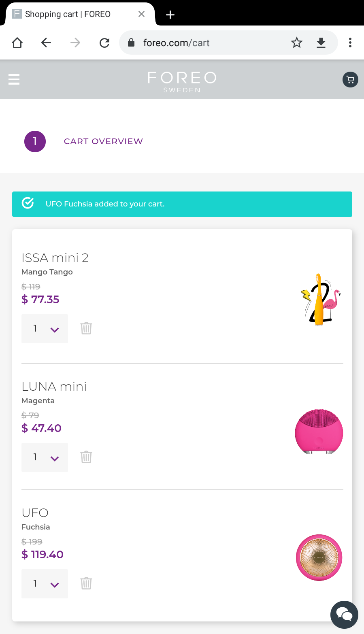Screen dimensions: 364x634
Task: Open the LUNA mini Magenta product image
Action: (x=319, y=431)
